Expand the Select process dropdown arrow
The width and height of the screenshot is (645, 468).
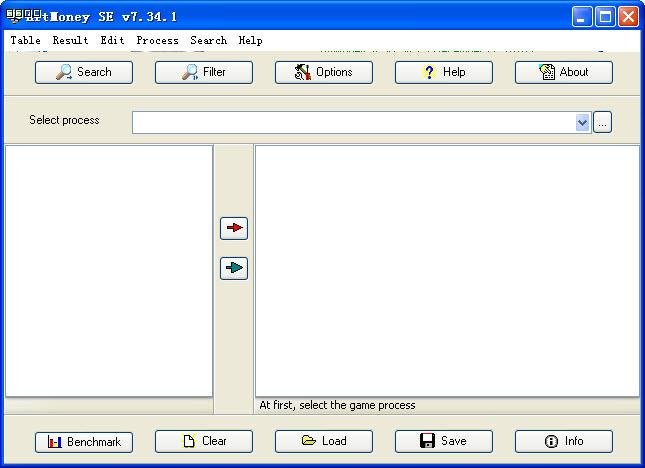(582, 123)
